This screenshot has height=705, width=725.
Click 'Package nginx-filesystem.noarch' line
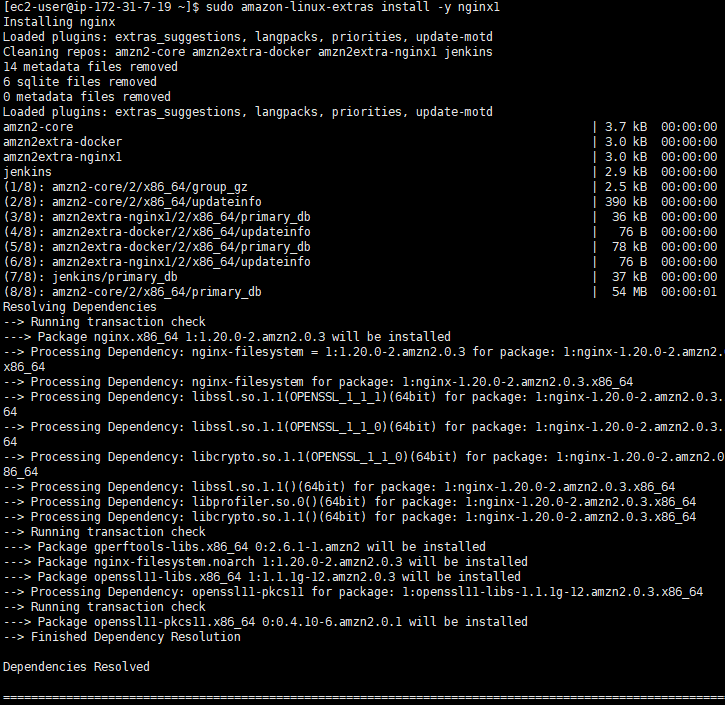coord(265,562)
